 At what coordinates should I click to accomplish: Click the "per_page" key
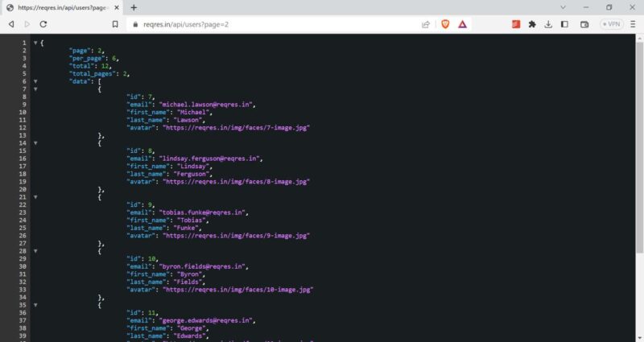pyautogui.click(x=87, y=58)
